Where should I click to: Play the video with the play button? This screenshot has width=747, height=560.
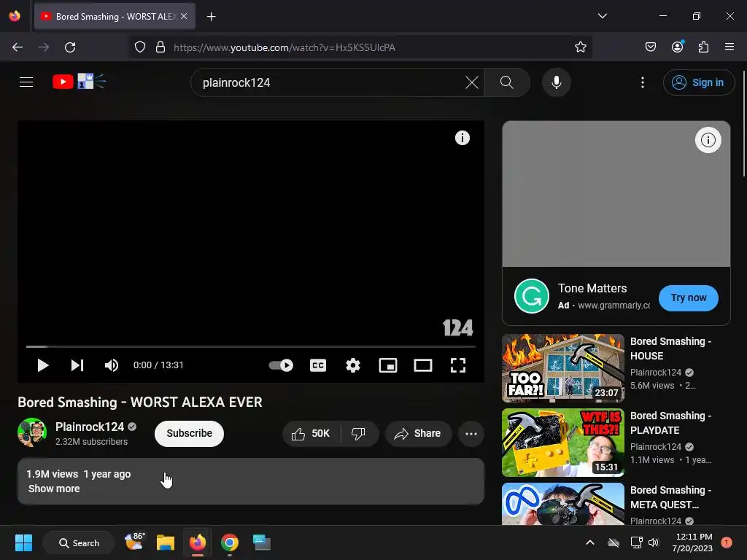43,365
